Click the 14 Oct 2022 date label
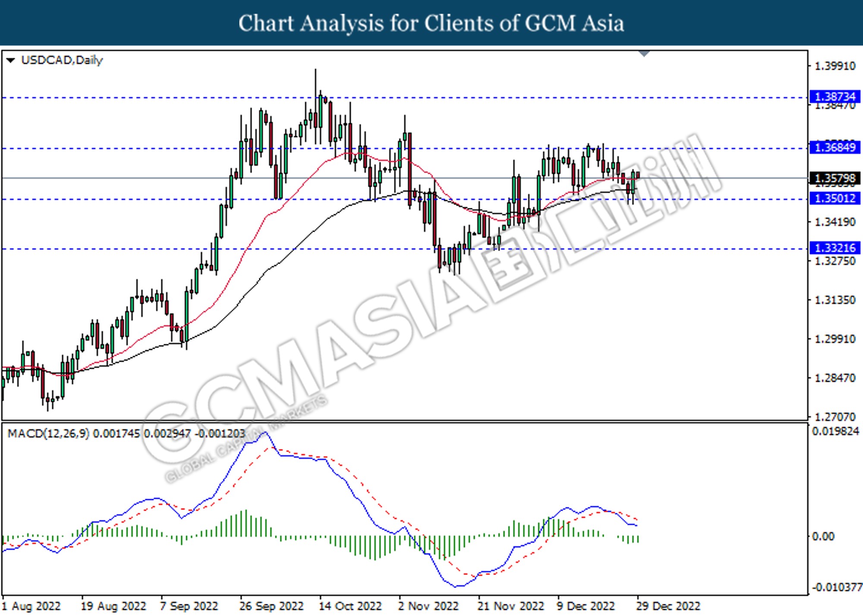The image size is (863, 616). 350,606
